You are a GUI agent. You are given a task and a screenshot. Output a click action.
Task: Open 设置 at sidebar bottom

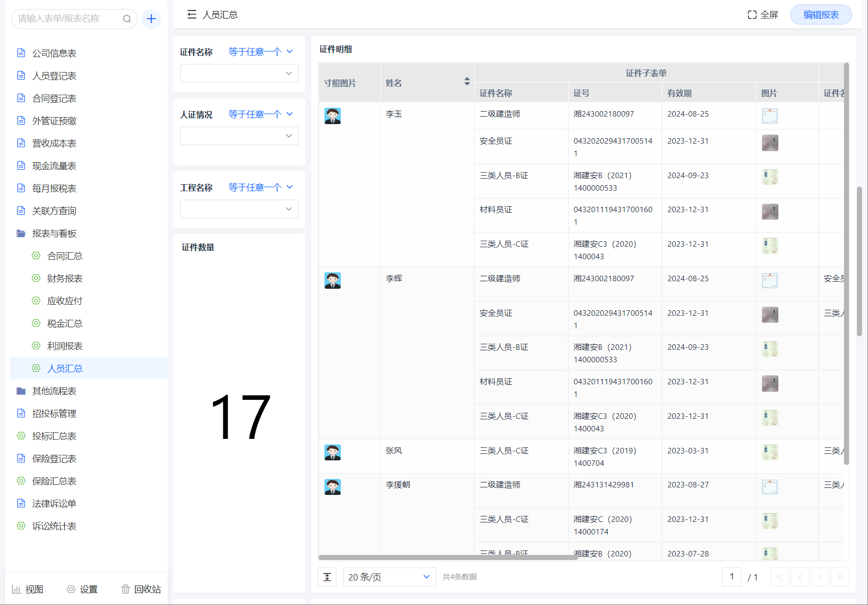pyautogui.click(x=82, y=589)
